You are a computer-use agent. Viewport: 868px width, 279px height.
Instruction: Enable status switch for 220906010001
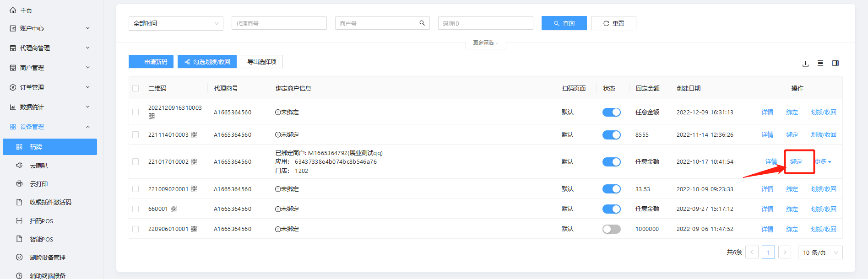[611, 229]
